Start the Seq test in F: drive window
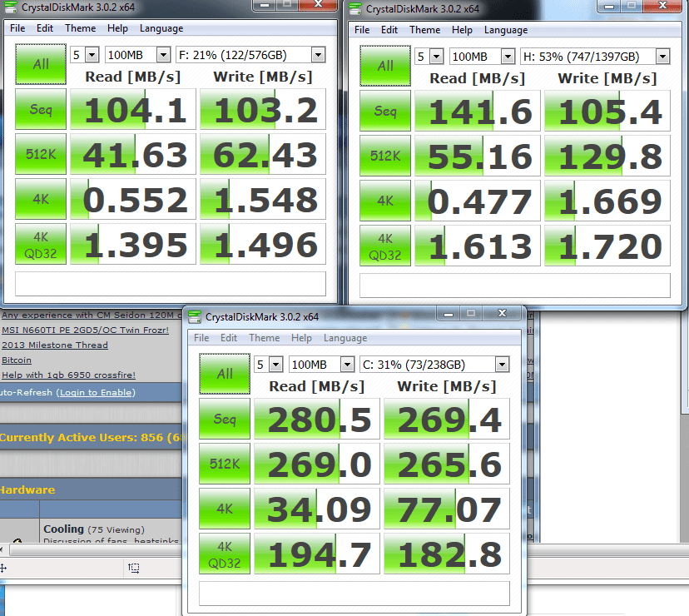This screenshot has width=689, height=616. click(x=41, y=109)
